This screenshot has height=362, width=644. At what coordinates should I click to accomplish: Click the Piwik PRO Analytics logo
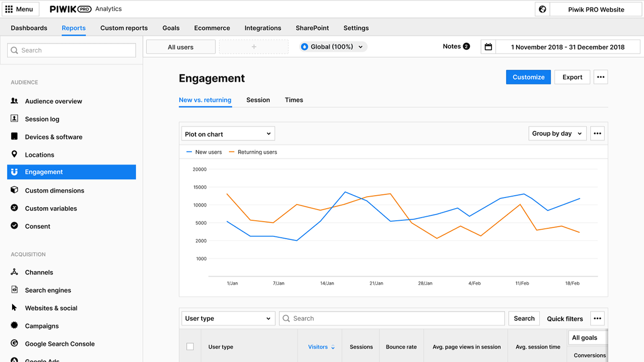[86, 9]
